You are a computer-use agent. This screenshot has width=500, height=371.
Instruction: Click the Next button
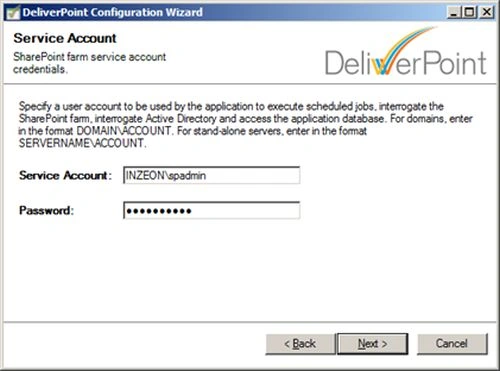(373, 344)
